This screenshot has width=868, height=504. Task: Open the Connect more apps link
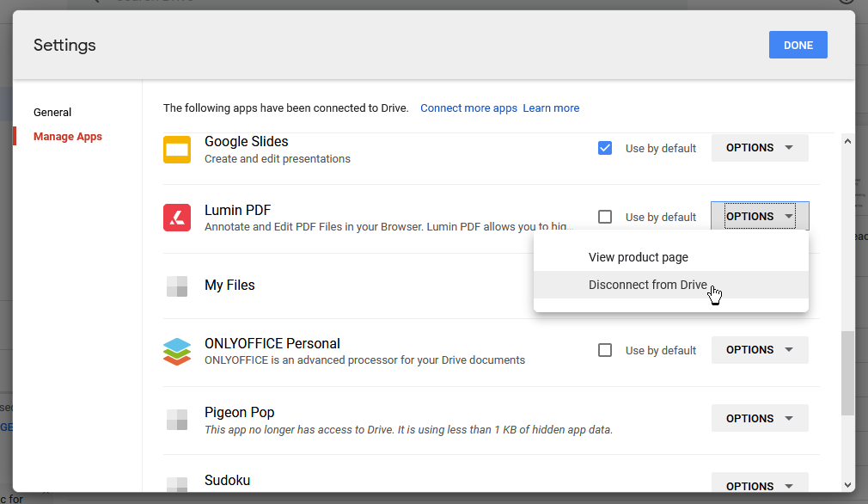pos(468,108)
